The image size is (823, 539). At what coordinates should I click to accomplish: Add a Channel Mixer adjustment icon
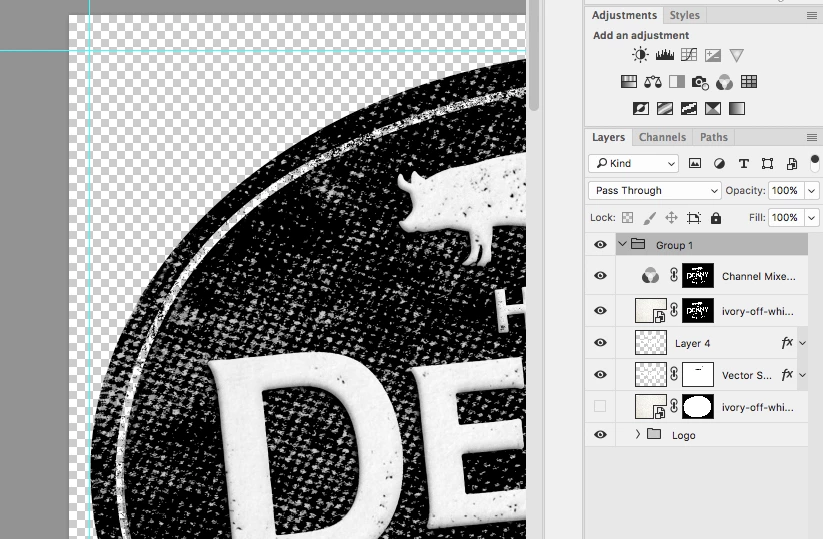724,82
